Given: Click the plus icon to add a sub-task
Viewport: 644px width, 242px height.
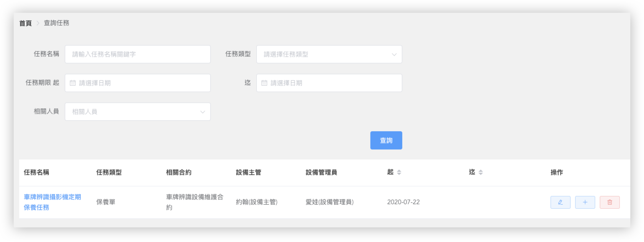Looking at the screenshot, I should pos(585,202).
